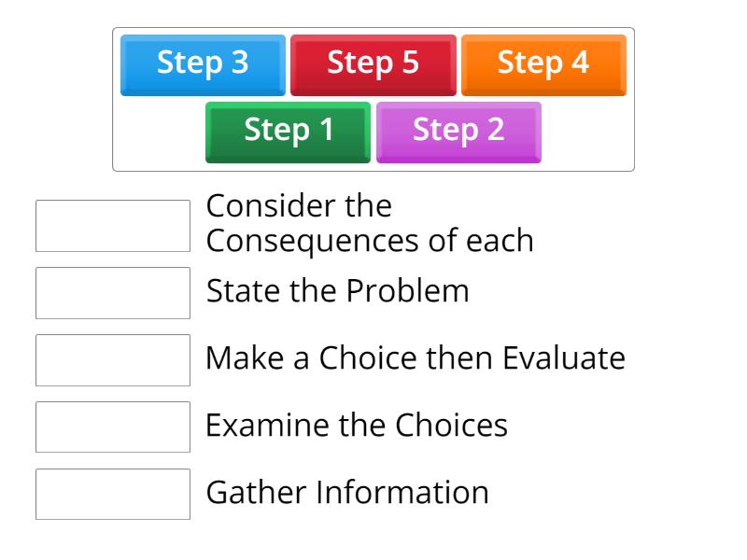Click the slot next to Make a Choice then Evaluate
747x560 pixels.
click(x=113, y=360)
